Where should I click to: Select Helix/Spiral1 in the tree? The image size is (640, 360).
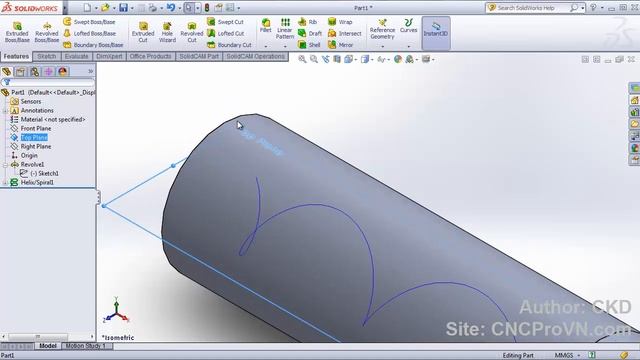(37, 182)
